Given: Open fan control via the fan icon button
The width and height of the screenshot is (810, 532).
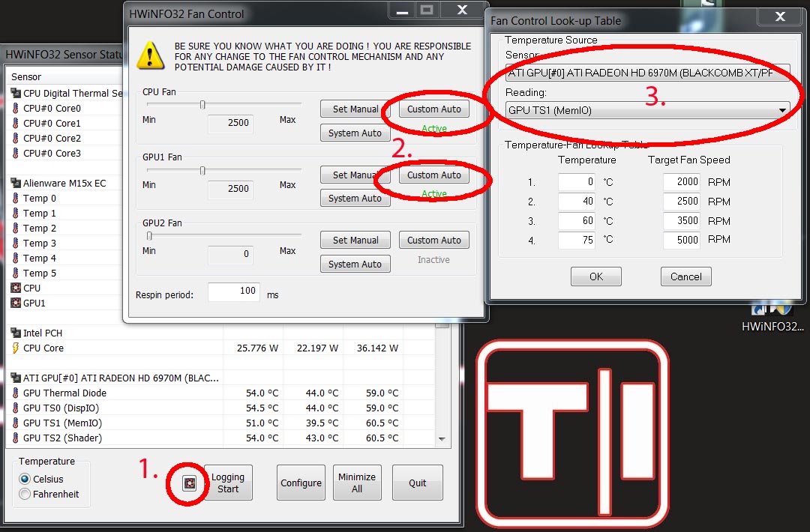Looking at the screenshot, I should 190,483.
